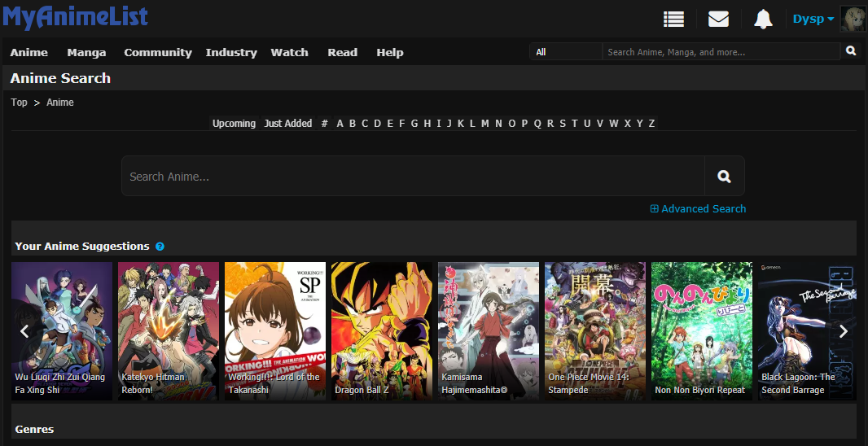Expand Advanced Search options

698,209
